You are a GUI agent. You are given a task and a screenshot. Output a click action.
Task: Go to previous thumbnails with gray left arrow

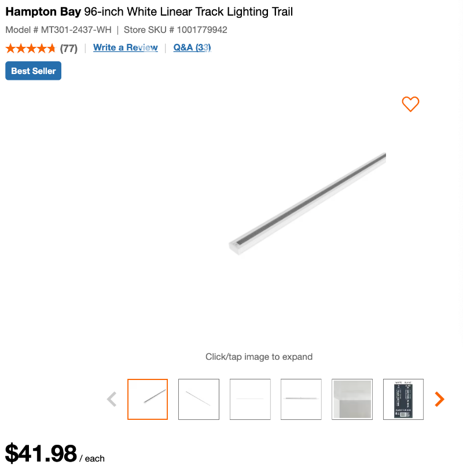(x=112, y=399)
